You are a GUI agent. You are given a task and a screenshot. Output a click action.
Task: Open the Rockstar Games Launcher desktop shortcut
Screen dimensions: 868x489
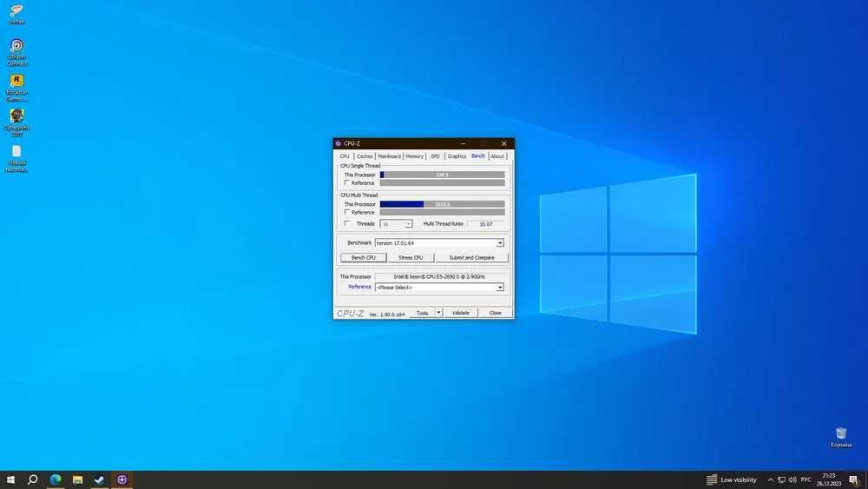coord(16,88)
